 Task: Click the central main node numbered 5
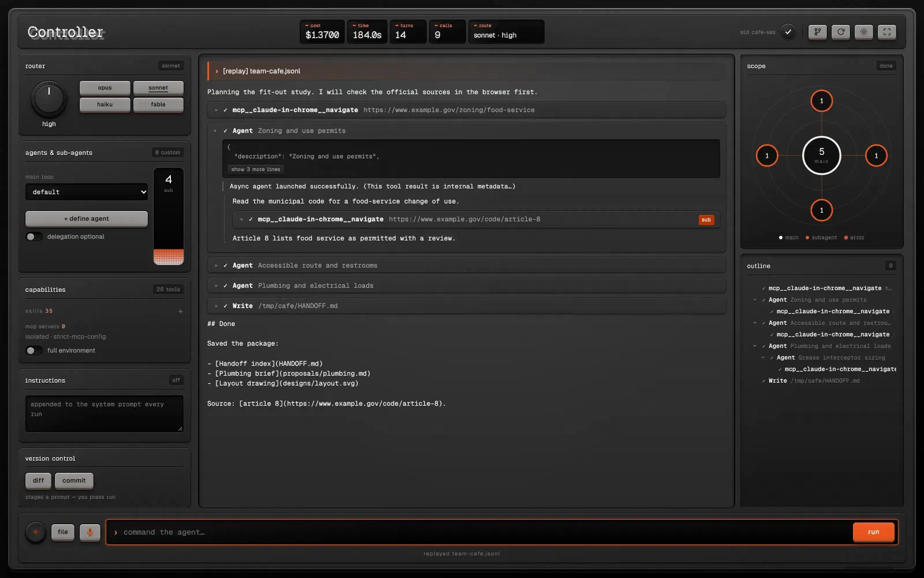click(x=821, y=155)
